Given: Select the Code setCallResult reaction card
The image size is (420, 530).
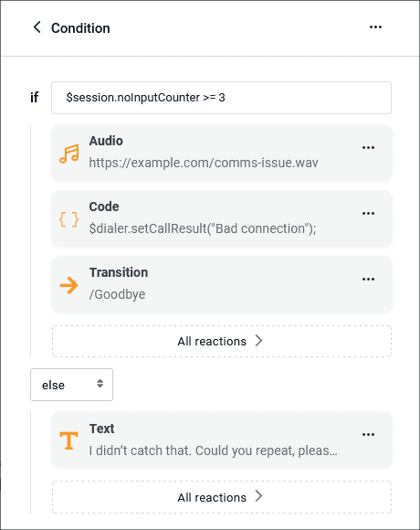Looking at the screenshot, I should (222, 219).
